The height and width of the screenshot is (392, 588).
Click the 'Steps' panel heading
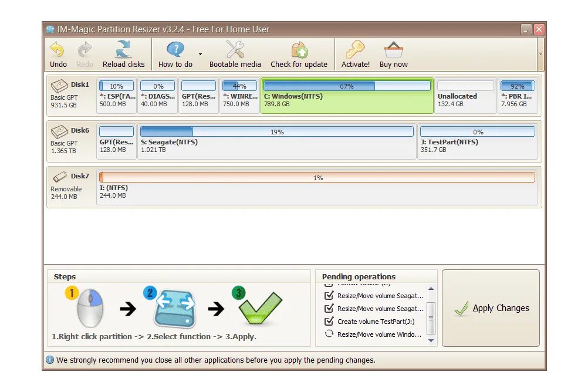[x=65, y=276]
